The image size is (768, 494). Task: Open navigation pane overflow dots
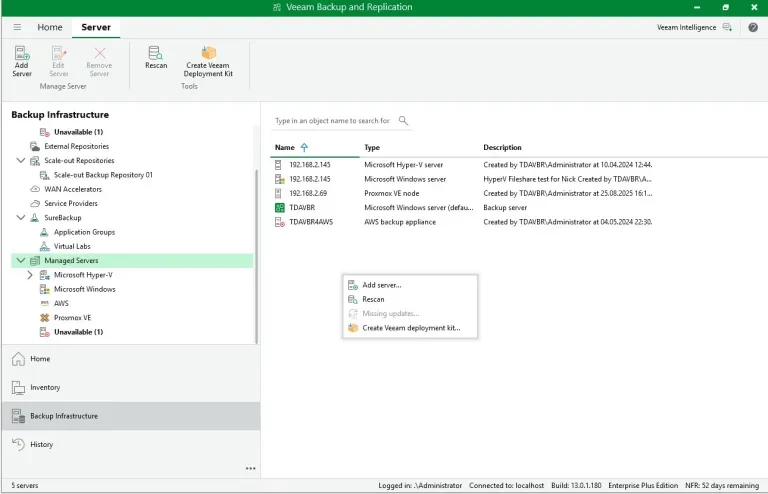pos(250,469)
